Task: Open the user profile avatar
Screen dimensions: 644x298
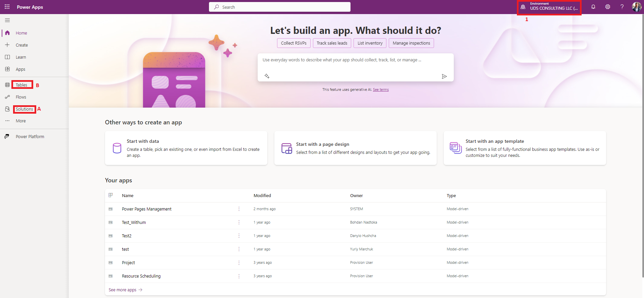Action: coord(637,7)
